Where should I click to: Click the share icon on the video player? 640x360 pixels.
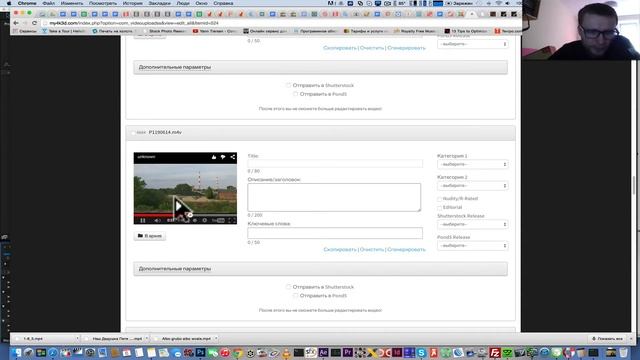(232, 157)
